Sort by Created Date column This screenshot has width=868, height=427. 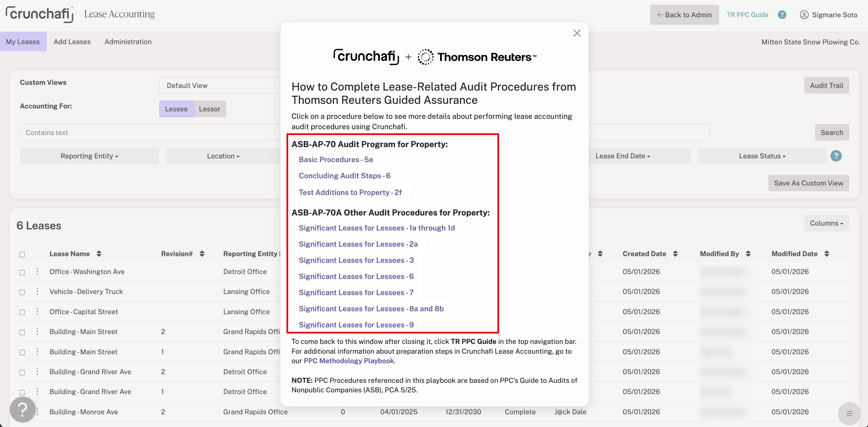click(675, 254)
